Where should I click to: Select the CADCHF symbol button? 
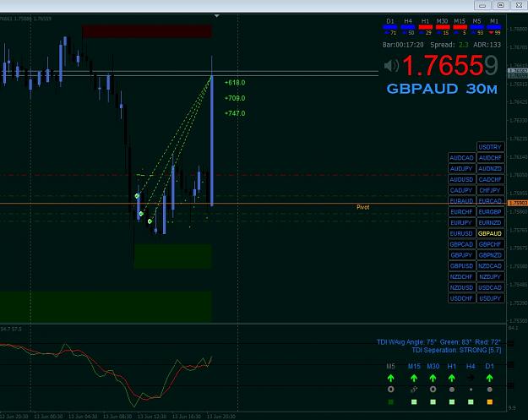click(x=490, y=179)
